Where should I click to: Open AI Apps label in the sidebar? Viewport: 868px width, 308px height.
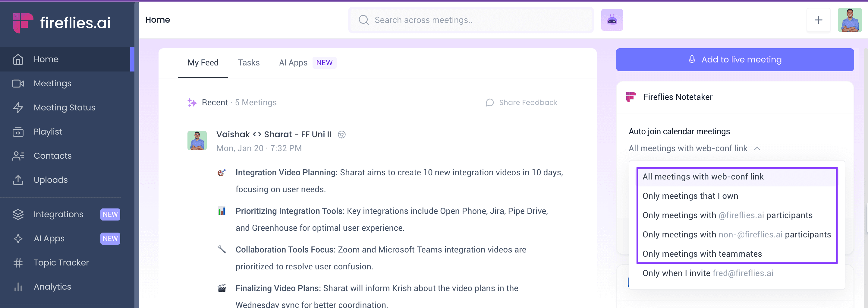49,239
